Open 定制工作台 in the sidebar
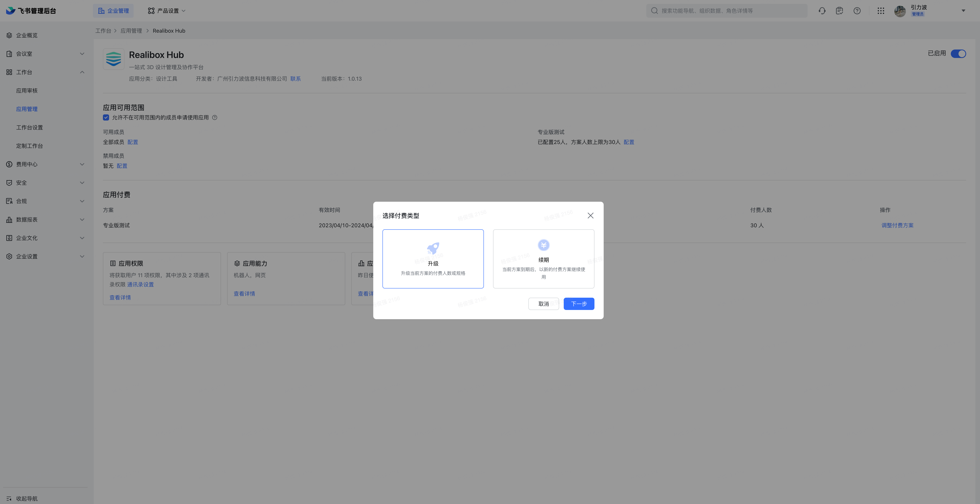The image size is (980, 504). (29, 146)
